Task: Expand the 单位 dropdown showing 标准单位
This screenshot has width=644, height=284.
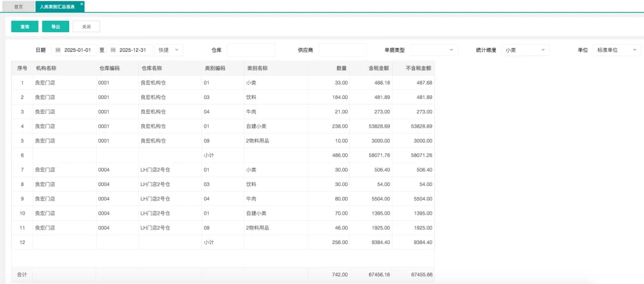Action: point(618,50)
